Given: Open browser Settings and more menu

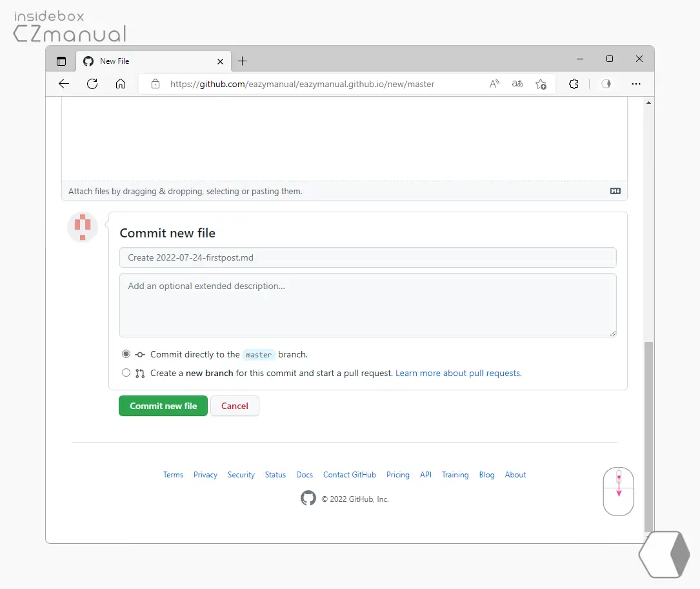Looking at the screenshot, I should (635, 83).
